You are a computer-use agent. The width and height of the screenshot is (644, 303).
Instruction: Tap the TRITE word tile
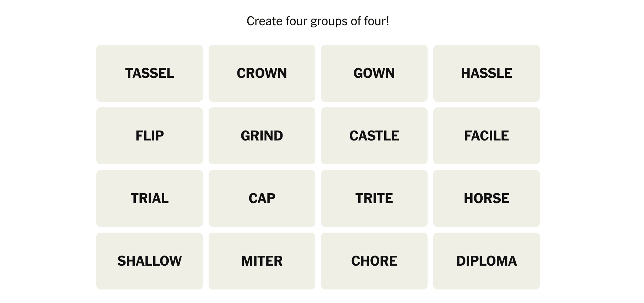pos(374,198)
